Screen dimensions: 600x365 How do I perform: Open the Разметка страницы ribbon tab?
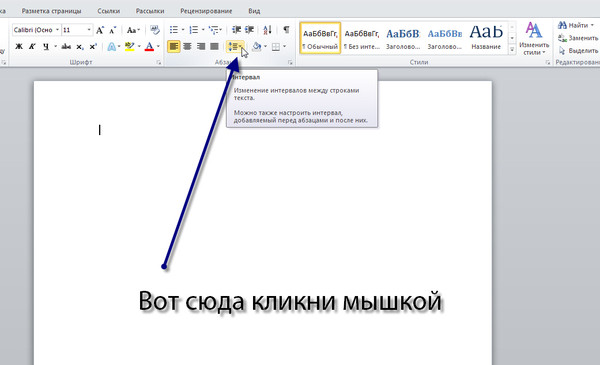51,11
